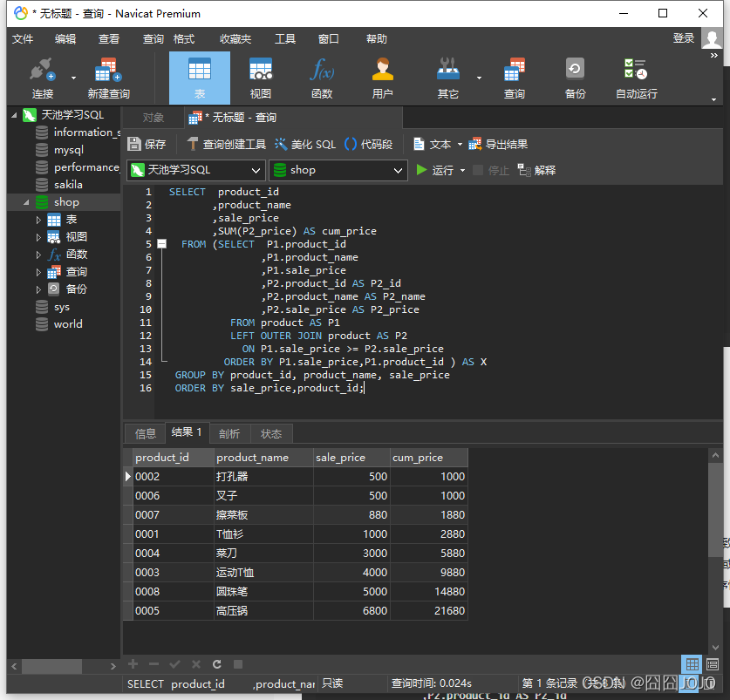This screenshot has height=700, width=730.
Task: Open the 自动运行 automation toolbar icon
Action: pos(637,78)
